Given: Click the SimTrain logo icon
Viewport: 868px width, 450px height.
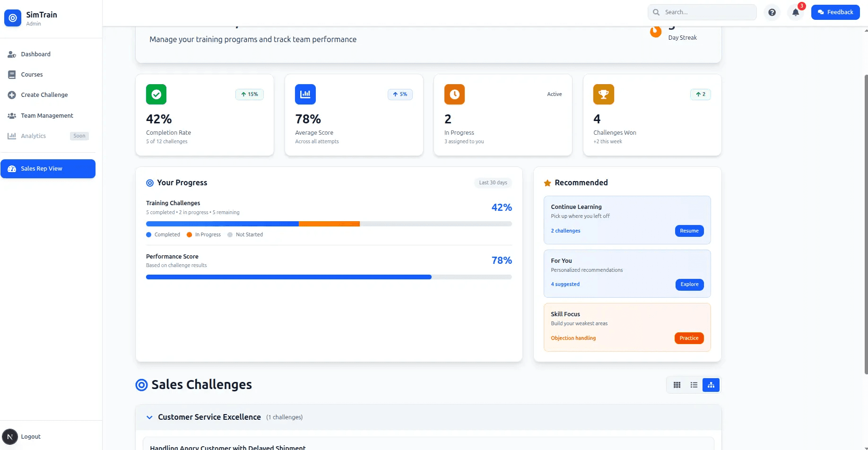Looking at the screenshot, I should click(x=13, y=18).
